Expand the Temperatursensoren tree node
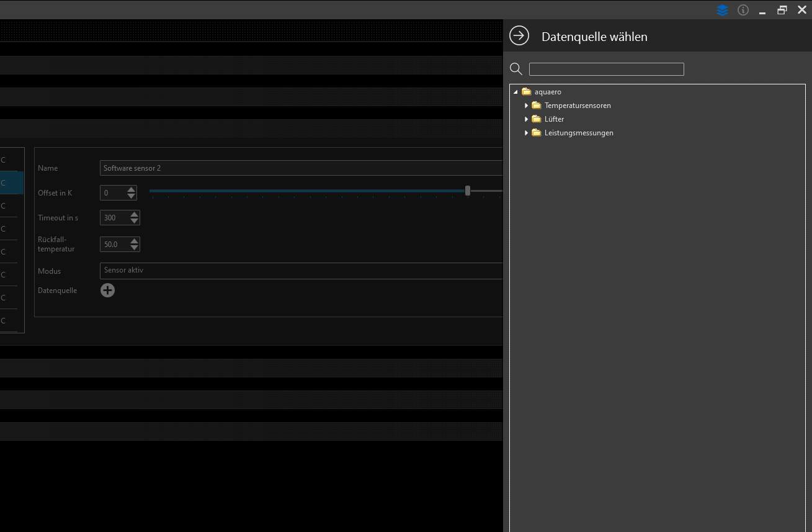 point(526,106)
